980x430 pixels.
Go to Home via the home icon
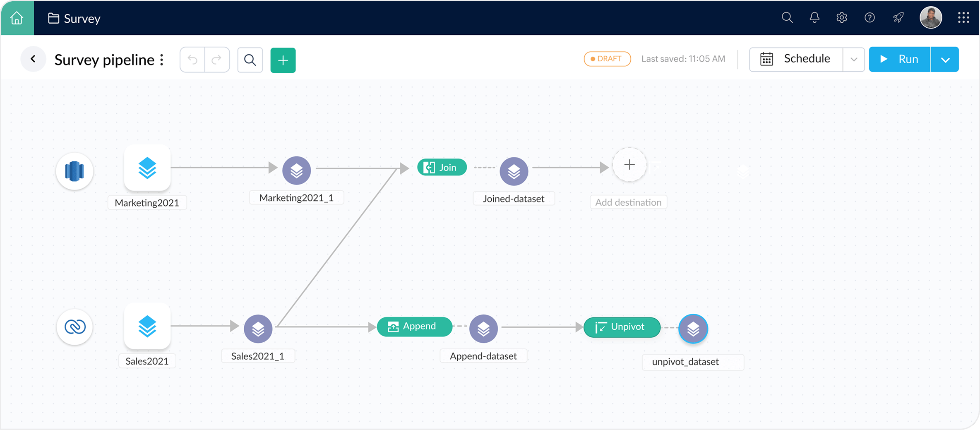click(x=17, y=18)
